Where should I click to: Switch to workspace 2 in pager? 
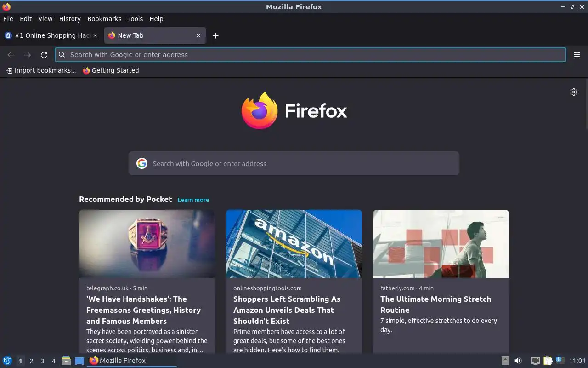[x=31, y=361]
